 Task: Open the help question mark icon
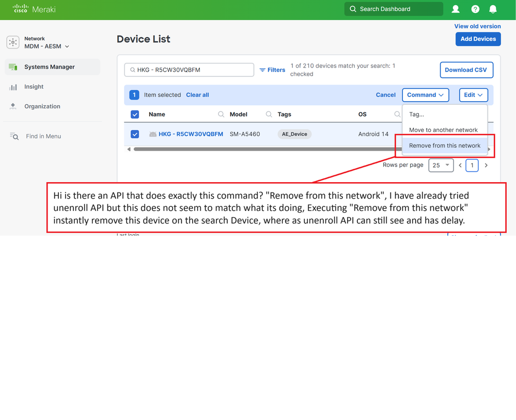tap(475, 9)
